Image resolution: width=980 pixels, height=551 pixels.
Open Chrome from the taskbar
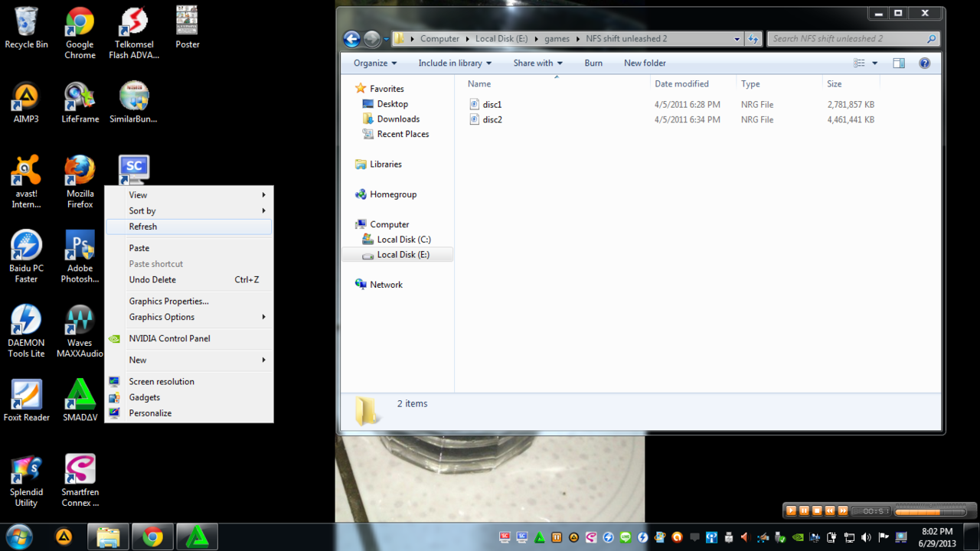pos(152,537)
